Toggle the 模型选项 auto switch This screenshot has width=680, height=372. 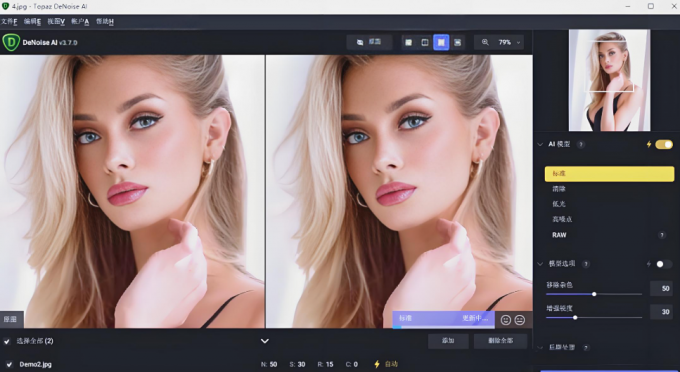[664, 264]
